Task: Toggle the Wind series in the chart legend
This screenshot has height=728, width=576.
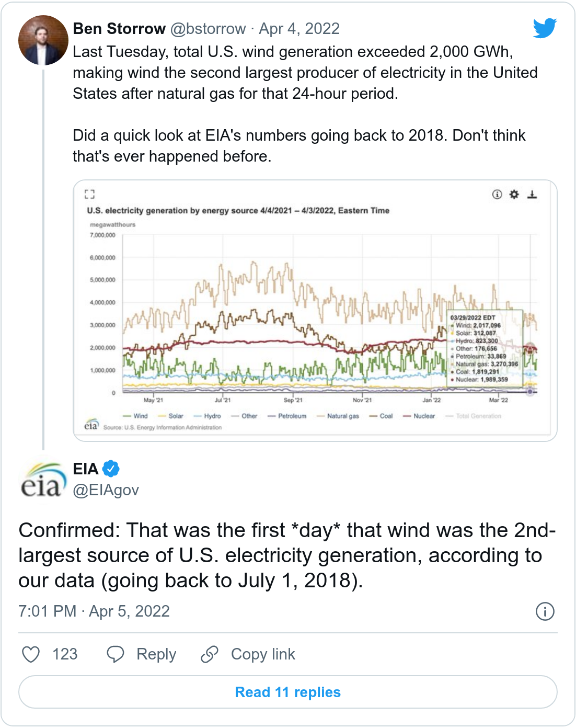Action: coord(136,416)
